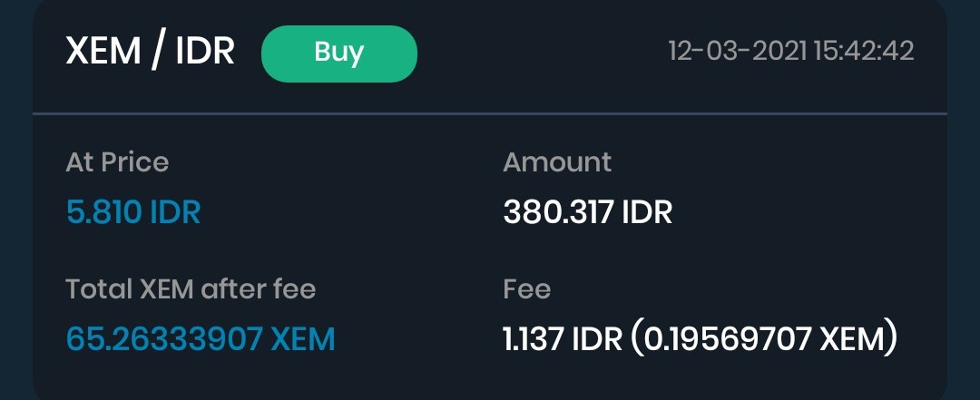Click the 12-03-2021 15:42:42 timestamp

click(791, 52)
